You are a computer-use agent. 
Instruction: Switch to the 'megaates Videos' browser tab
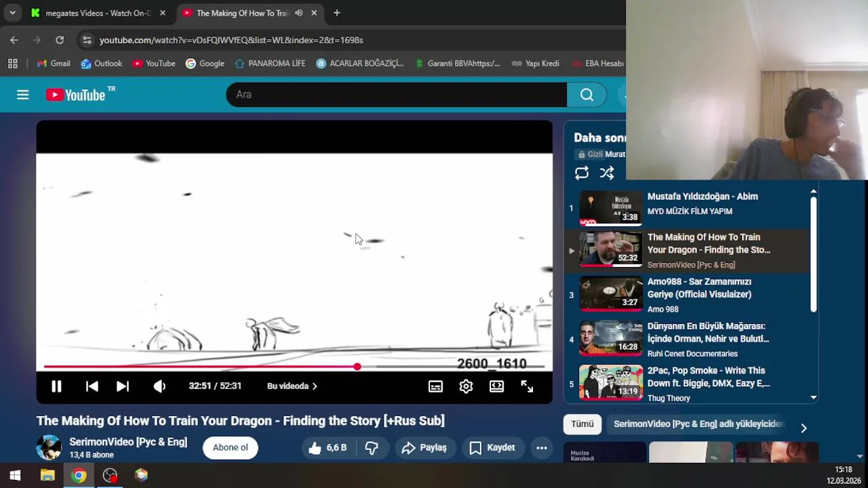pyautogui.click(x=98, y=13)
